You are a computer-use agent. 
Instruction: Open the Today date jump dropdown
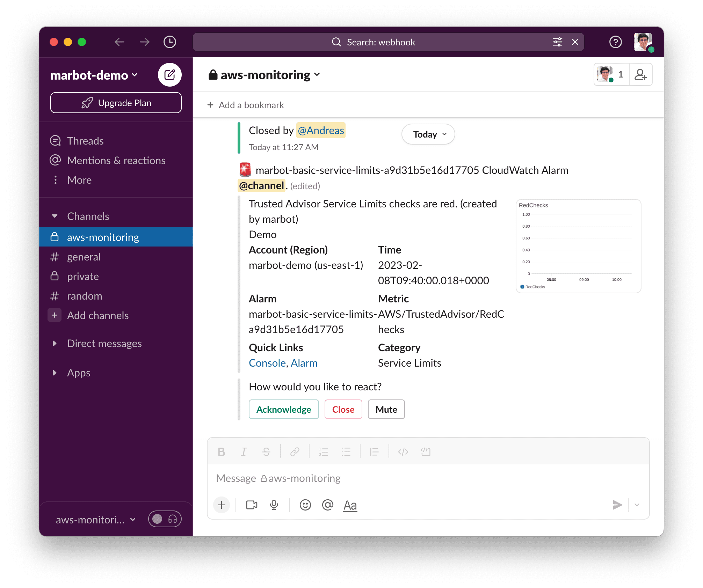pos(428,134)
